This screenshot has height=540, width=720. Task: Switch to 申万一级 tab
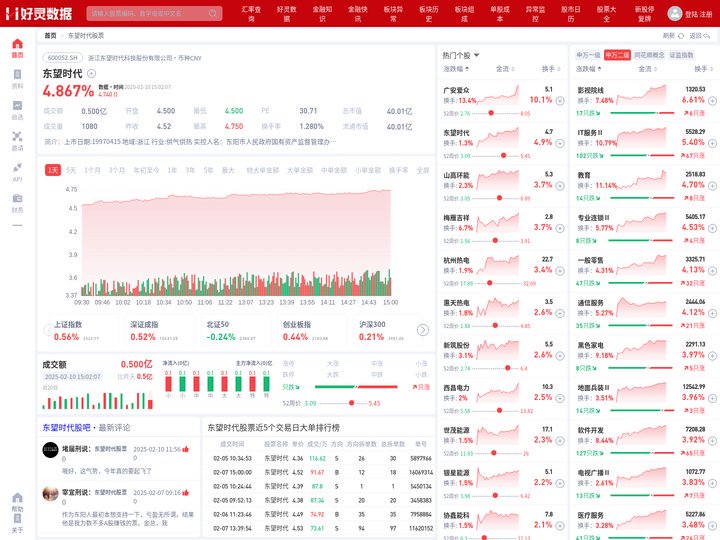pos(588,55)
